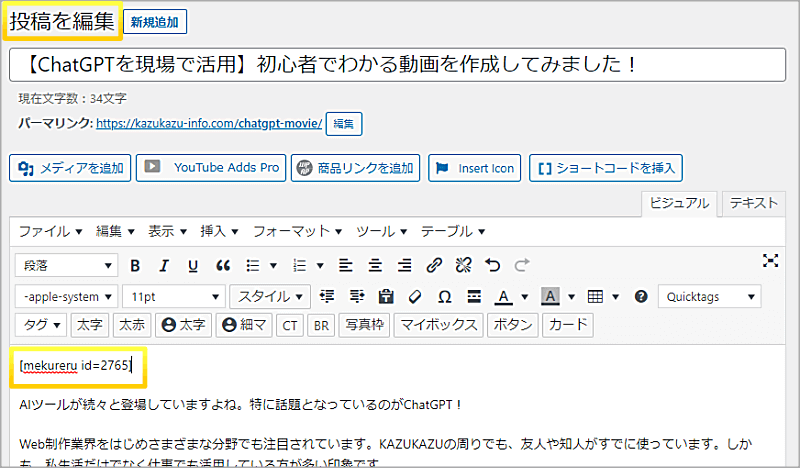Click the 新規追加 button
Viewport: 800px width, 468px height.
point(155,22)
